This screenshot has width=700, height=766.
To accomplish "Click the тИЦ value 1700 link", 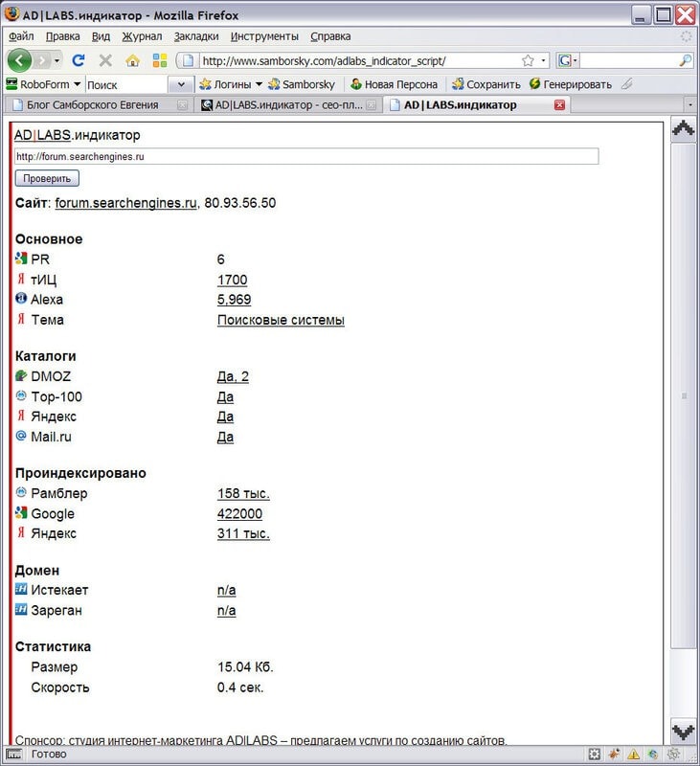I will 232,280.
